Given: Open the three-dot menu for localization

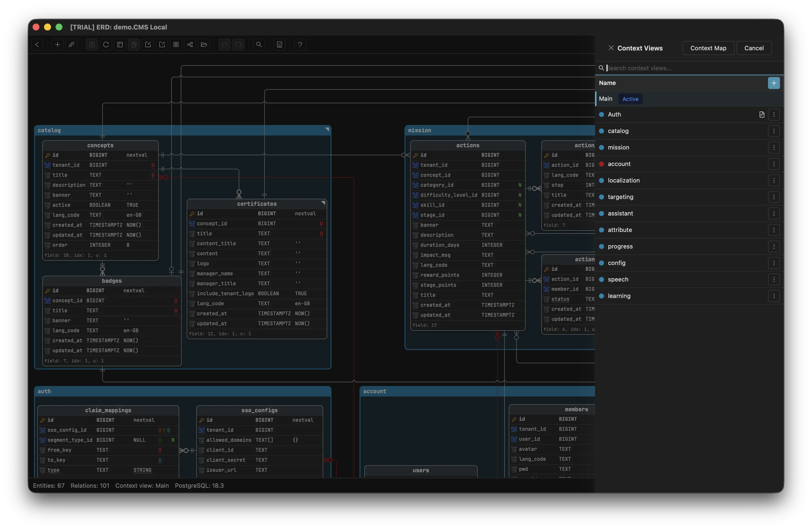Looking at the screenshot, I should pos(773,180).
